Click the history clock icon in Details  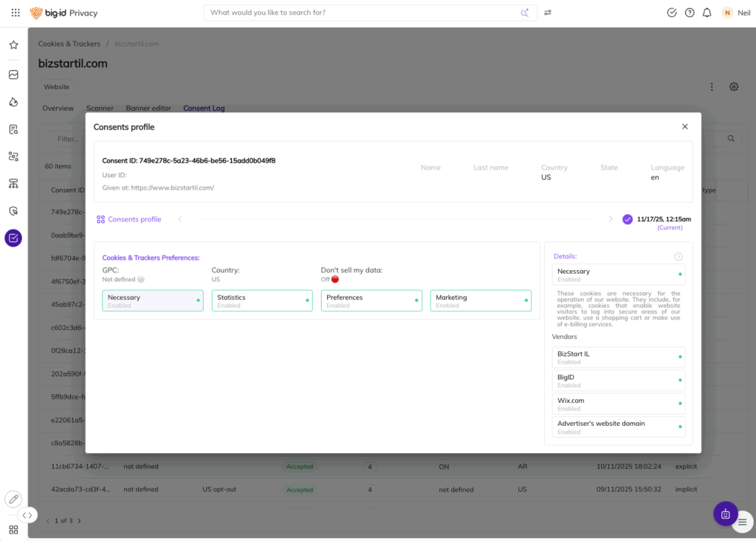(x=678, y=256)
